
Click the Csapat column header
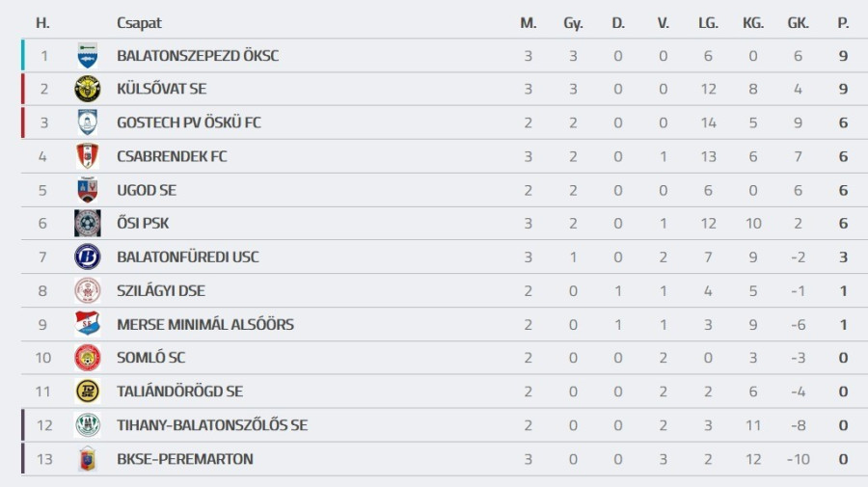coord(139,23)
